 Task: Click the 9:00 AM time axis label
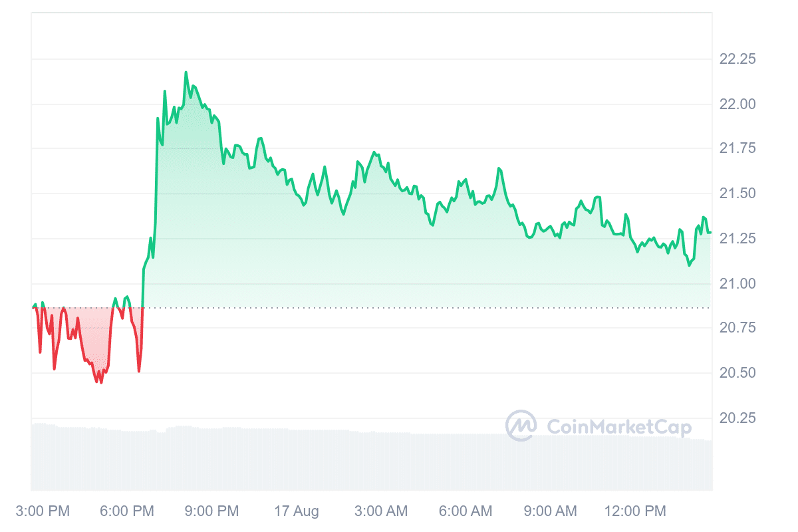click(551, 511)
